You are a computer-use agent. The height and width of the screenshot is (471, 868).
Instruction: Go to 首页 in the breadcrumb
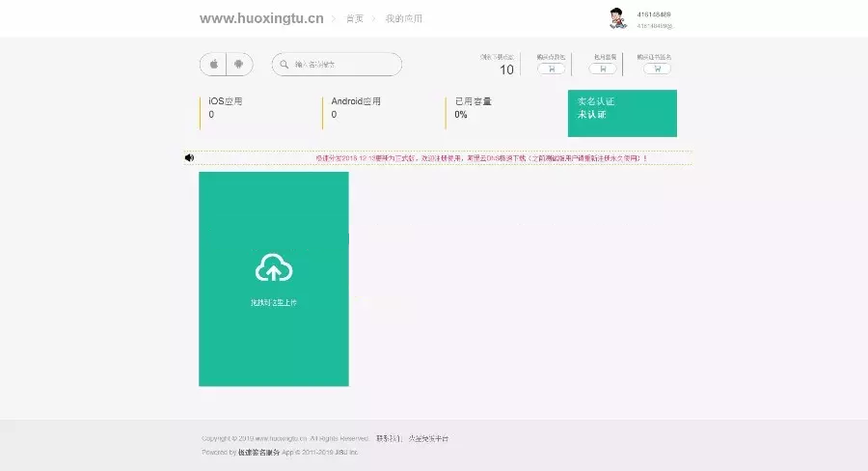355,19
